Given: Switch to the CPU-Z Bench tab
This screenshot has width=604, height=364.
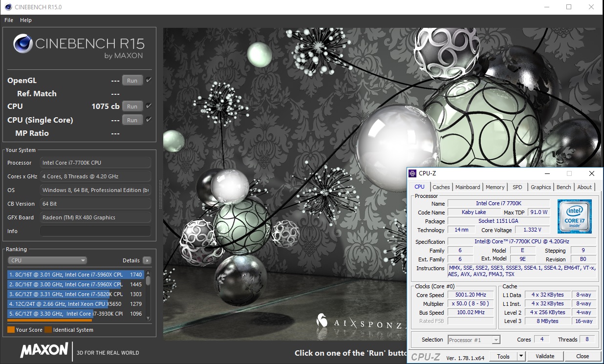Looking at the screenshot, I should pos(564,187).
